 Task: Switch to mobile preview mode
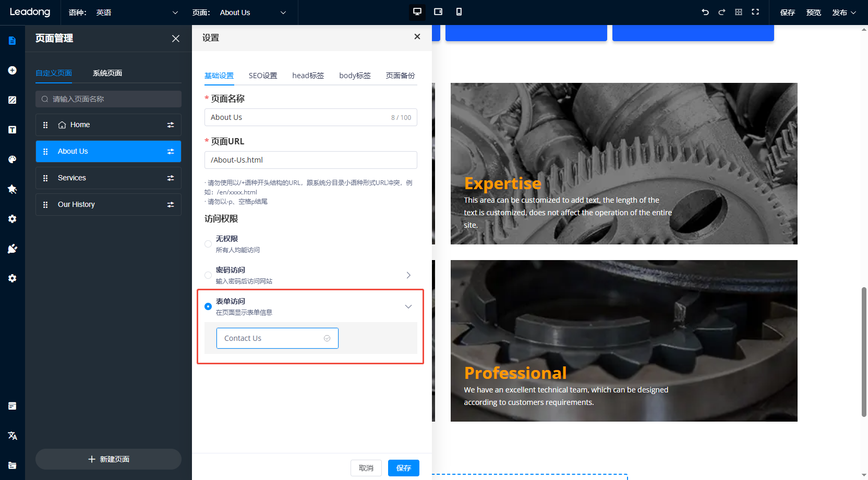click(459, 11)
